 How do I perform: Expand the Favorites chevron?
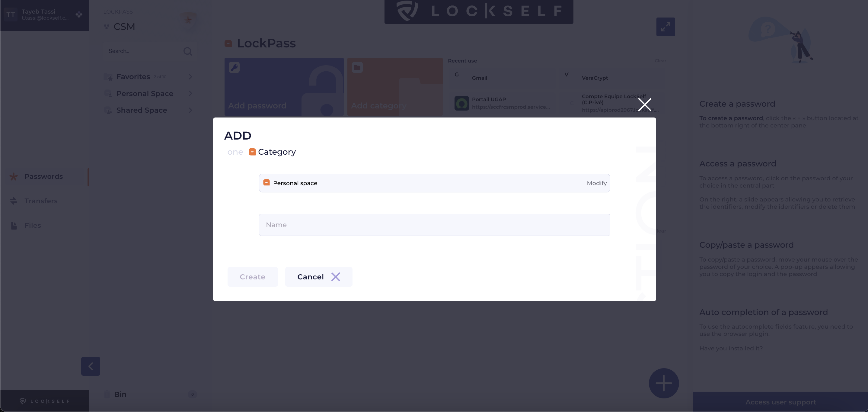[190, 77]
